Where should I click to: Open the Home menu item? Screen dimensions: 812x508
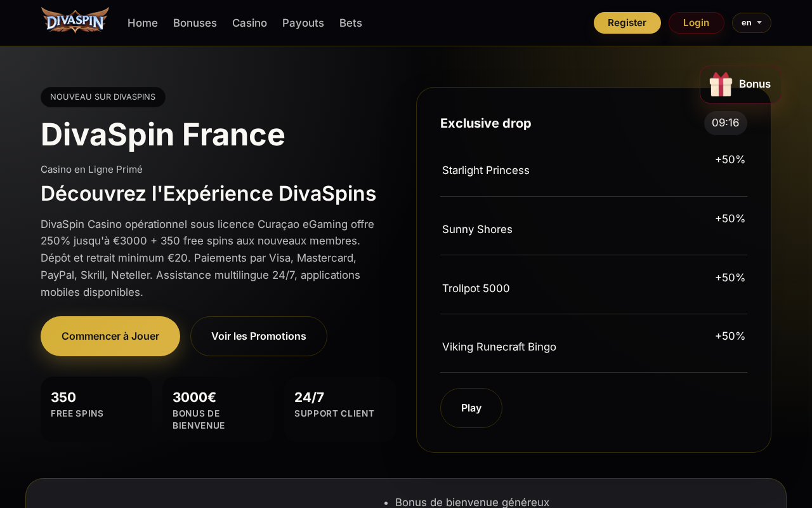pyautogui.click(x=143, y=23)
